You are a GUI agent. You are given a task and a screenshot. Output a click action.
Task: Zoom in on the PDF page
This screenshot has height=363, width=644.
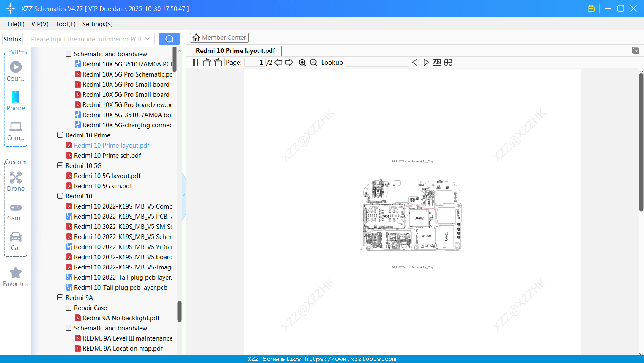(302, 62)
